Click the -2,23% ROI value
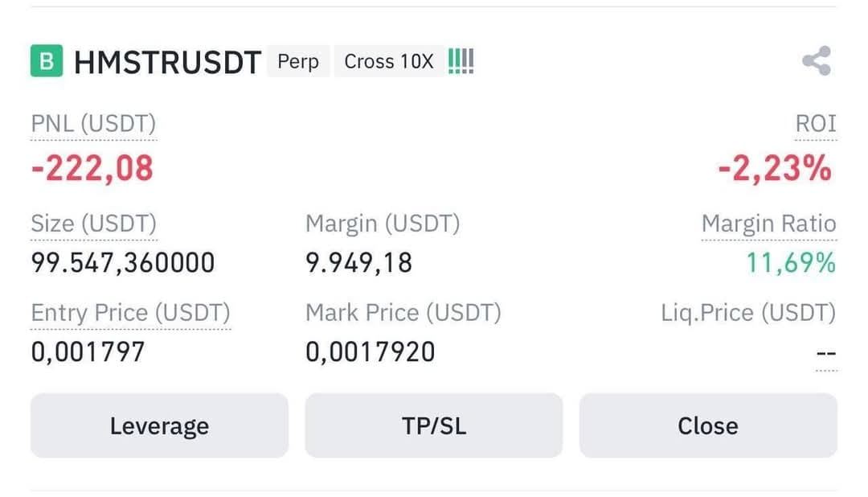 [775, 168]
